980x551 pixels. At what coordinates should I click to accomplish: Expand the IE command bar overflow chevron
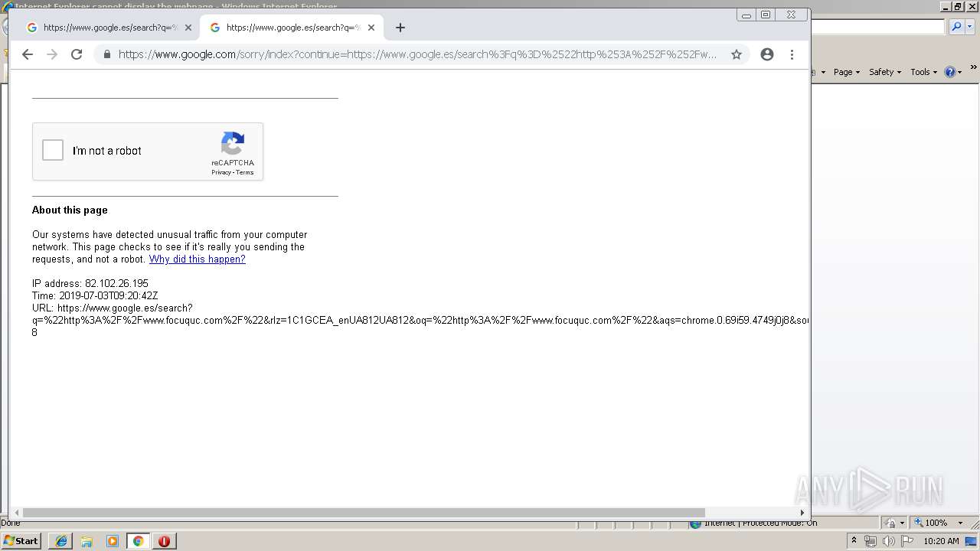(x=974, y=67)
